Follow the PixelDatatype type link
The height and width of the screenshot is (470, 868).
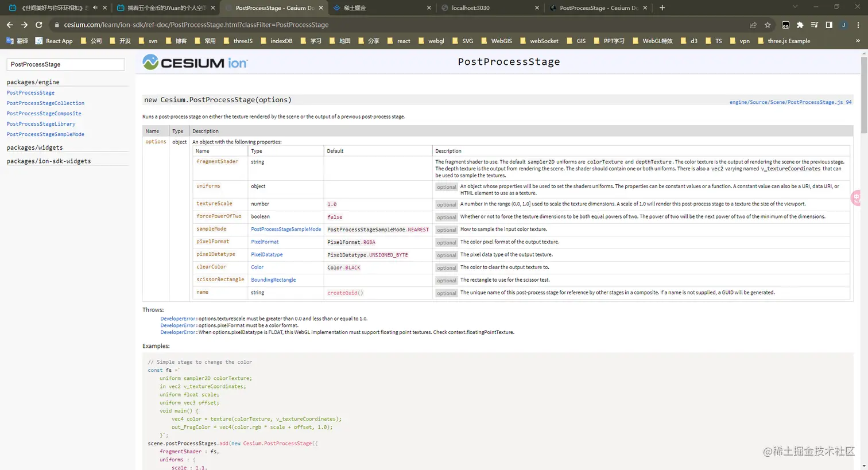coord(267,255)
